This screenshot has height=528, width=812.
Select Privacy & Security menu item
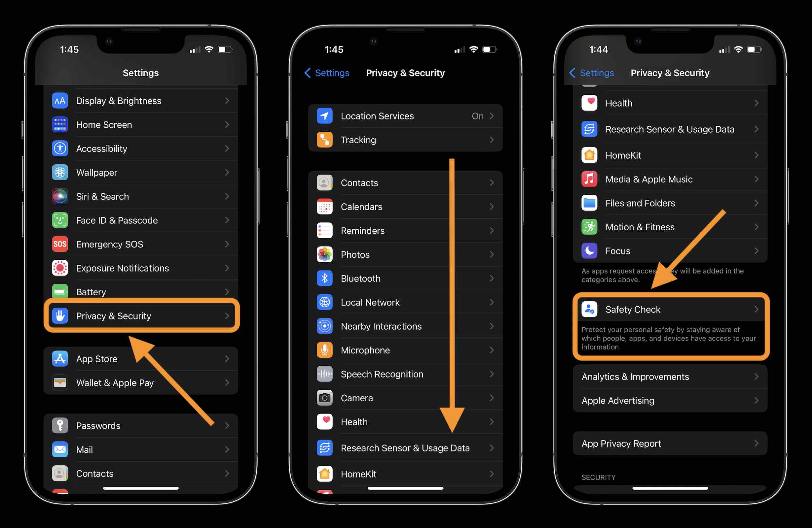click(141, 316)
